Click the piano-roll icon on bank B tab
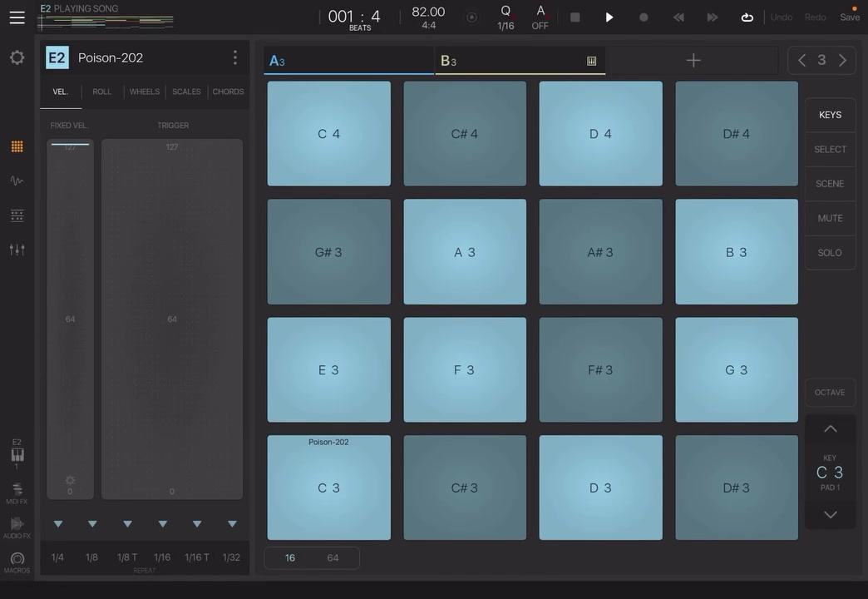The height and width of the screenshot is (599, 868). pos(592,61)
